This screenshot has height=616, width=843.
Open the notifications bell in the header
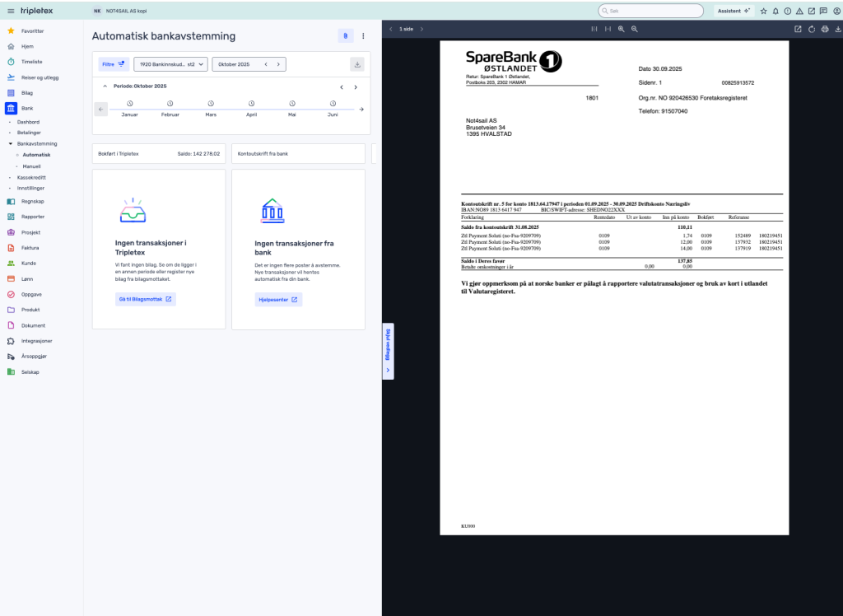coord(775,11)
